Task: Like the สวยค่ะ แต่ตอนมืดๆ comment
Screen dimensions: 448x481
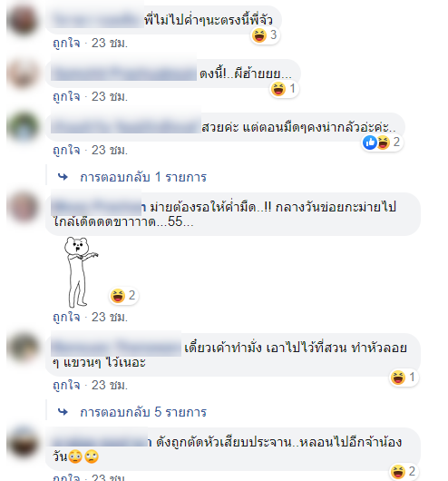Action: (66, 151)
